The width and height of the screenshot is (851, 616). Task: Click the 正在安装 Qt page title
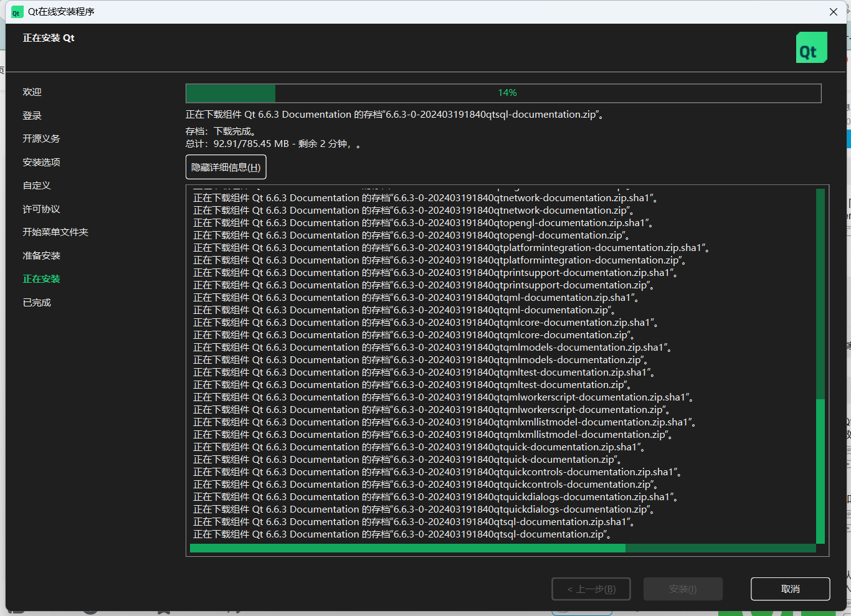pos(49,38)
